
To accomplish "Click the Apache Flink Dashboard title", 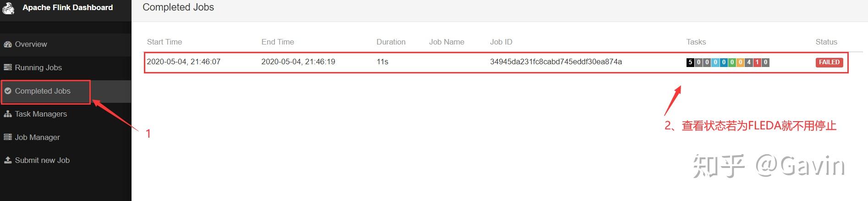I will point(67,7).
